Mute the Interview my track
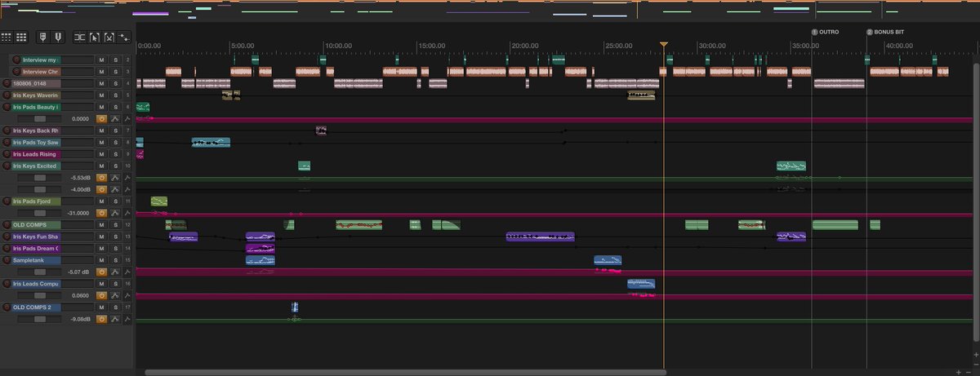 [x=102, y=60]
